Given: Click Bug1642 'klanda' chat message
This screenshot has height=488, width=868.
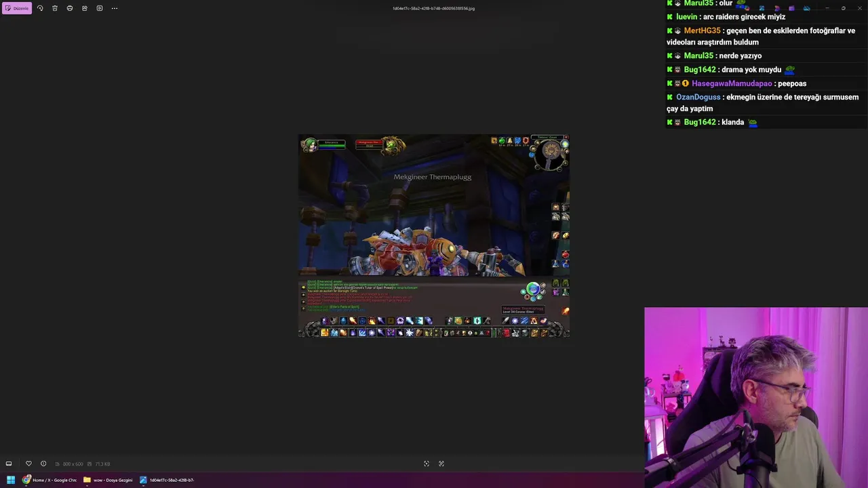Looking at the screenshot, I should (712, 122).
